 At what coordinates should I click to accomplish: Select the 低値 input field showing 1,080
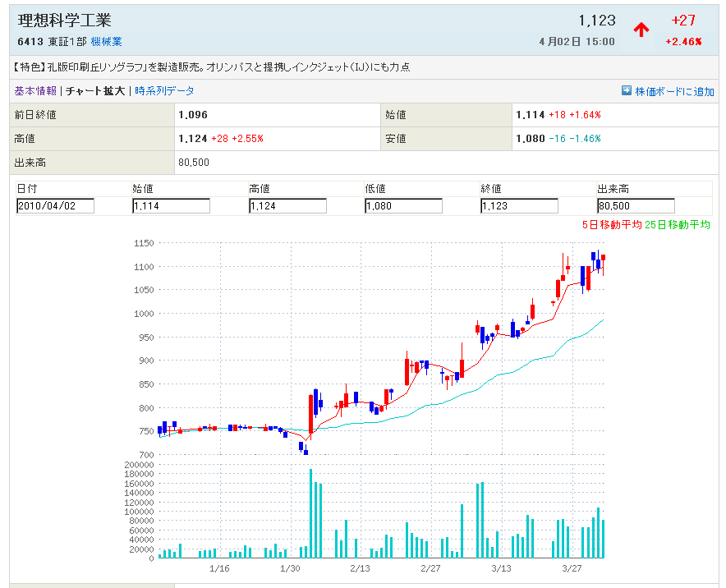tap(403, 206)
